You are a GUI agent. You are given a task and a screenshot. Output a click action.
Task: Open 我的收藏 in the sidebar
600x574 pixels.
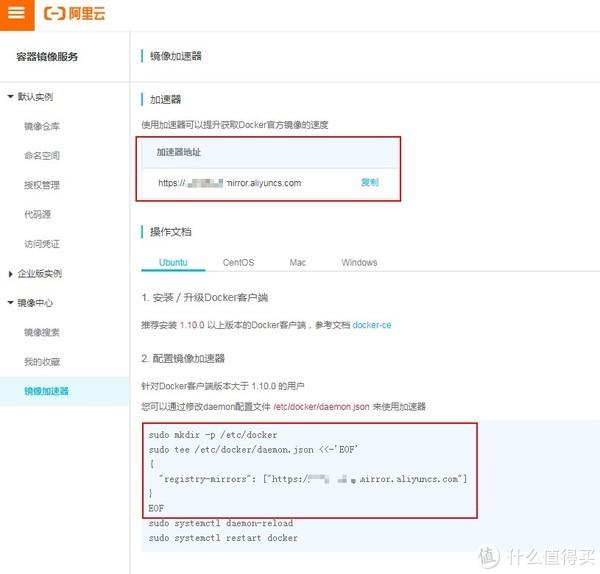(42, 362)
